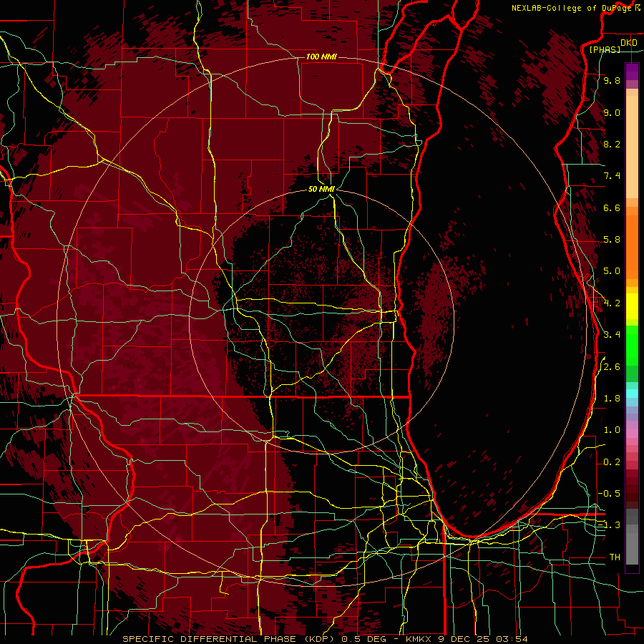The image size is (644, 644).
Task: Click the -0.5 value on color scale
Action: tap(609, 493)
